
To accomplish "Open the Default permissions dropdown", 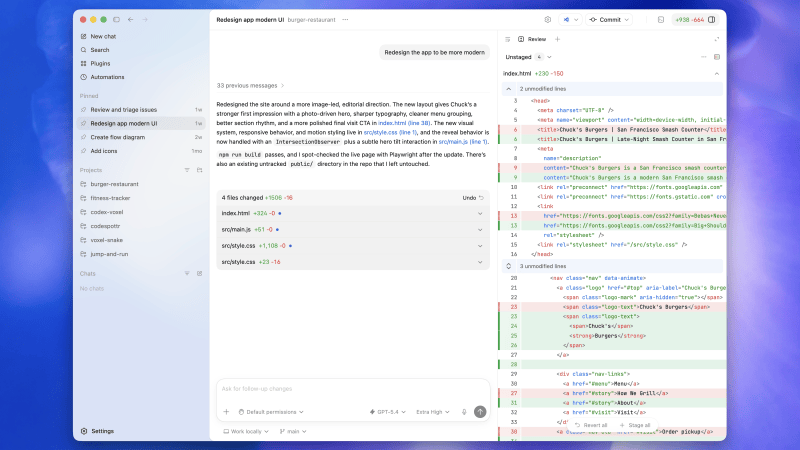I will point(271,412).
